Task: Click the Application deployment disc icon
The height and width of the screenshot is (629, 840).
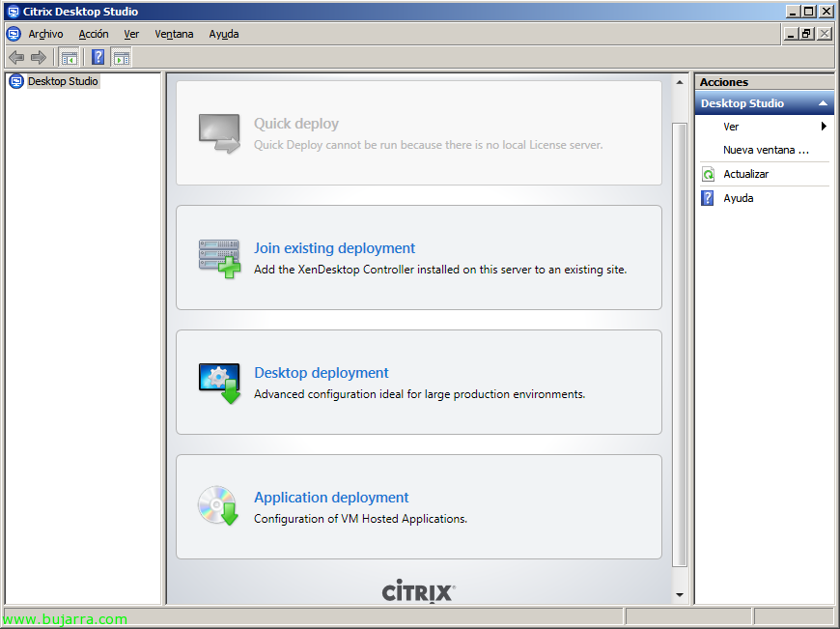Action: click(x=218, y=506)
